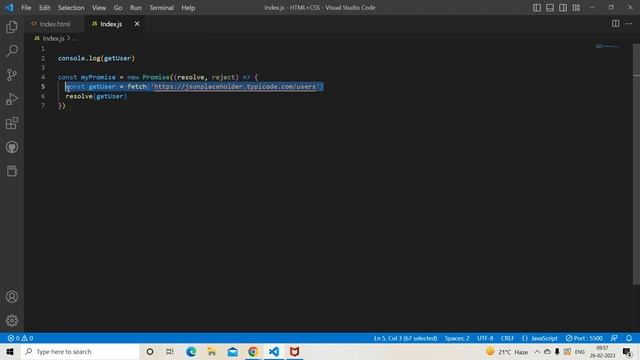Open the weather widget showing 21°C Haze
Image resolution: width=640 pixels, height=360 pixels.
[x=507, y=351]
